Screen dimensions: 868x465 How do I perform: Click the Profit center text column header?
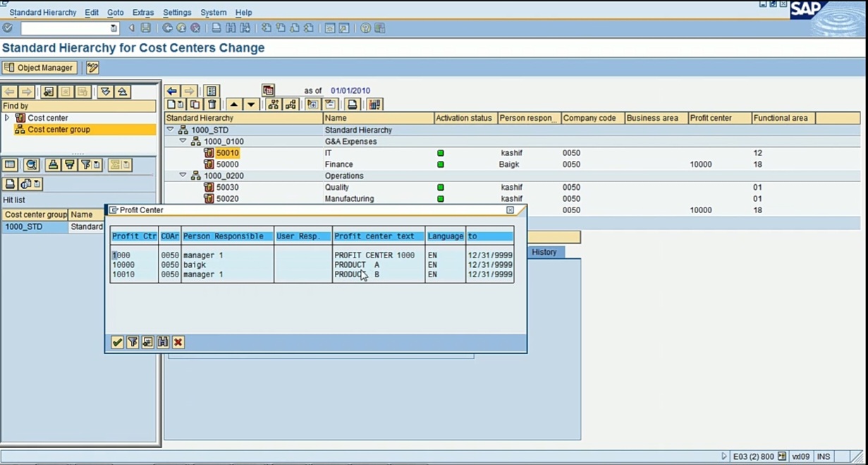click(x=379, y=236)
